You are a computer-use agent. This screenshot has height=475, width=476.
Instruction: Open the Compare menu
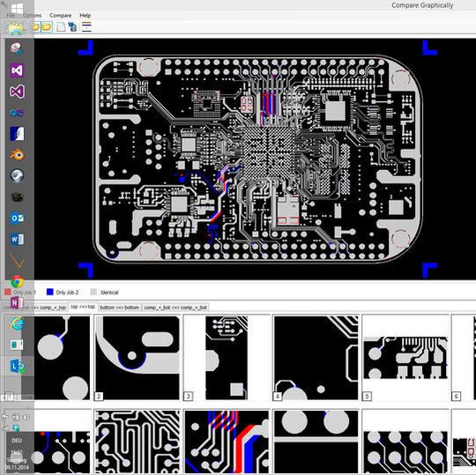tap(61, 15)
